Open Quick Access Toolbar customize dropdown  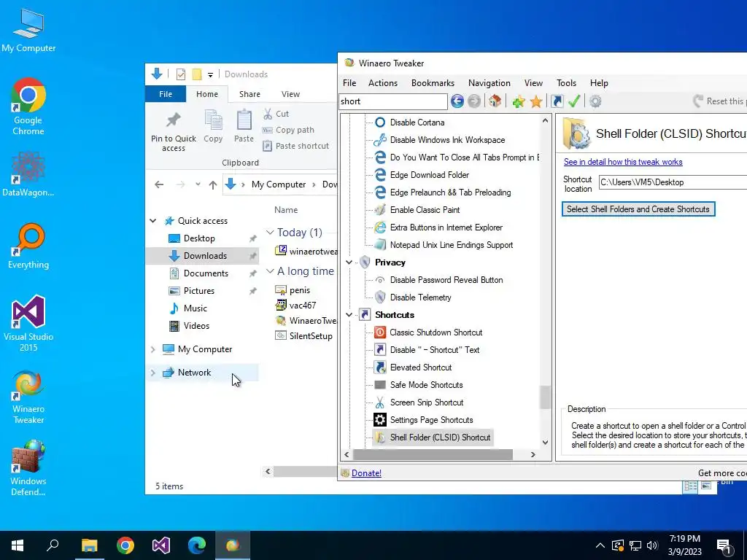(x=210, y=75)
